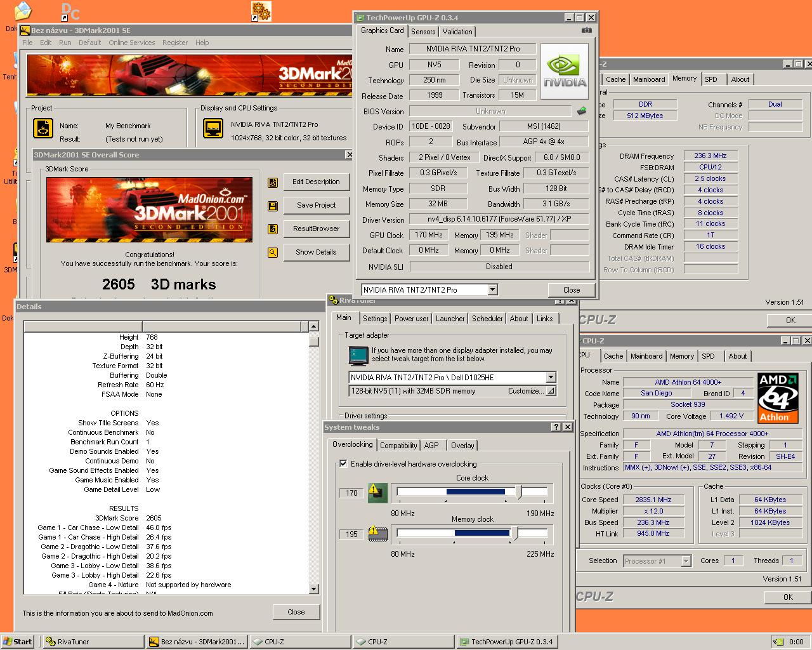This screenshot has height=650, width=812.
Task: Click Bez názvu 3DMark2001 taskbar button
Action: [x=197, y=642]
